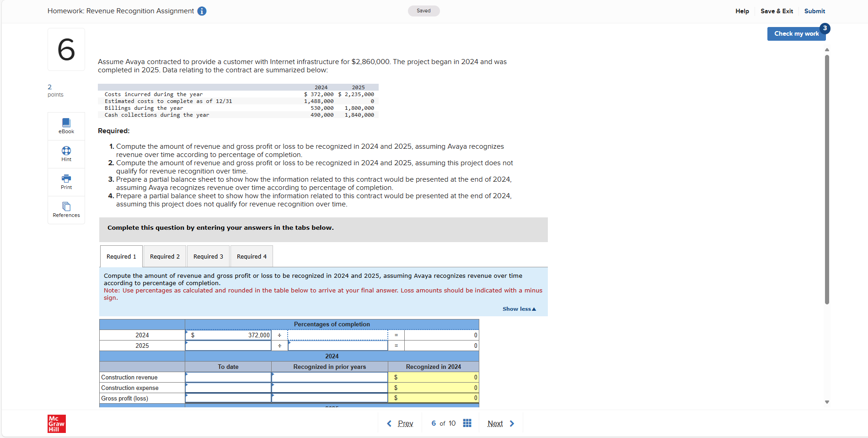Screen dimensions: 868x438
Task: Click the McGraw Hill logo
Action: 56,423
